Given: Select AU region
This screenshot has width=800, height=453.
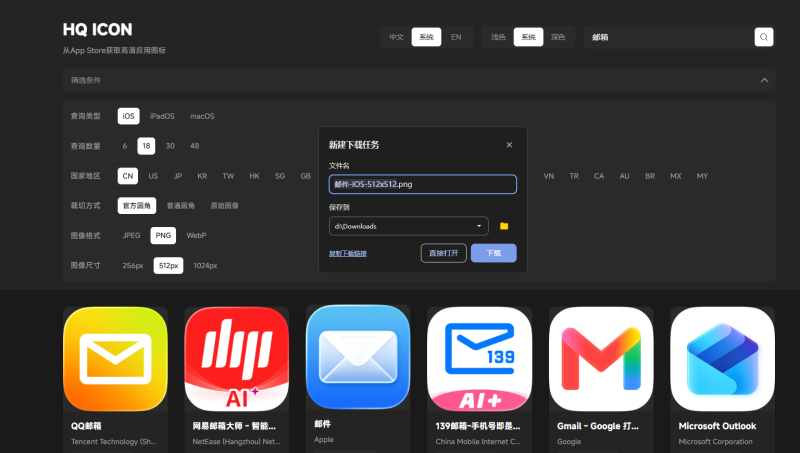Looking at the screenshot, I should (x=624, y=175).
